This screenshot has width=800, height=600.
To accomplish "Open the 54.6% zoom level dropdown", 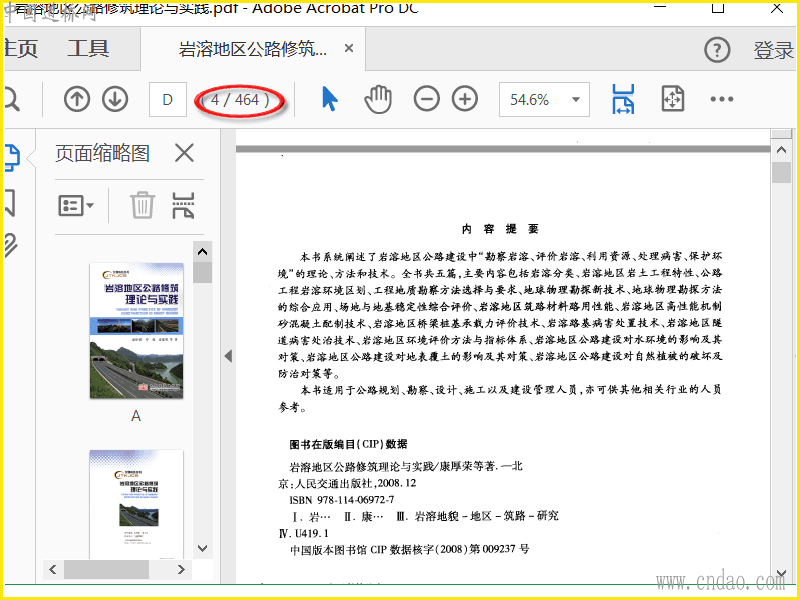I will [576, 100].
